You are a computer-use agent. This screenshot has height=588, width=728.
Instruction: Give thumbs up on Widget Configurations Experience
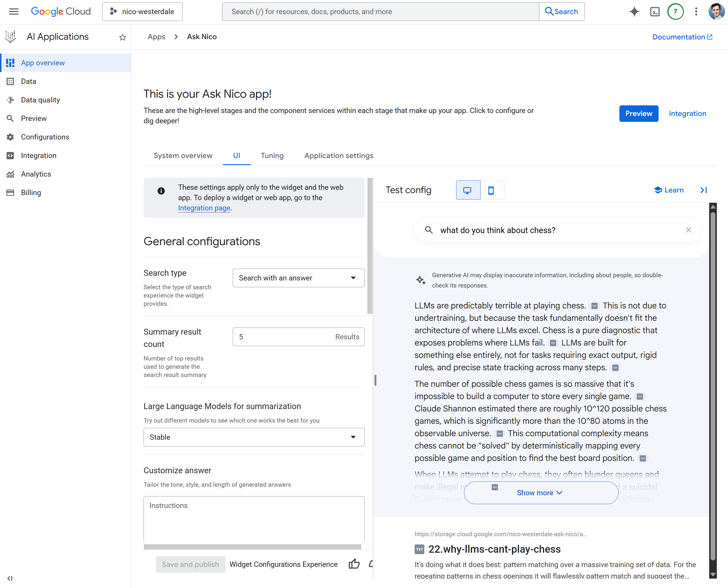pos(354,564)
